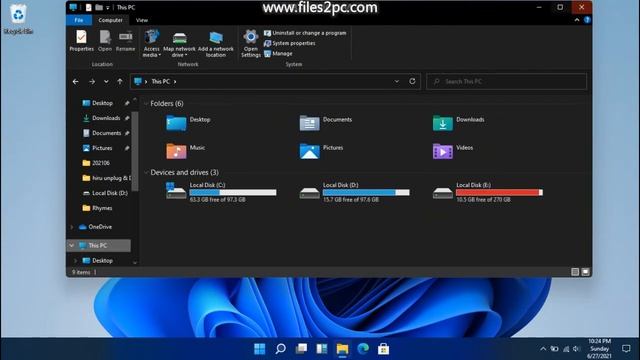The height and width of the screenshot is (360, 640).
Task: Open the Documents folder icon
Action: (x=309, y=123)
